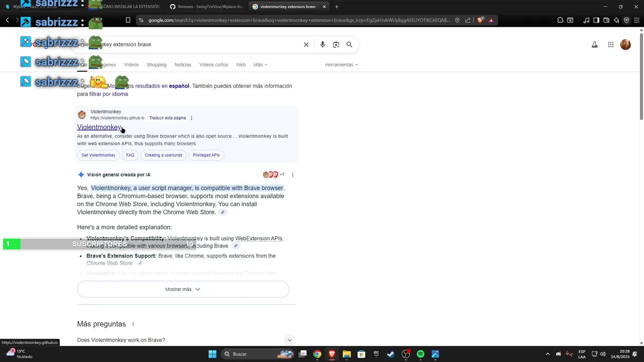644x362 pixels.
Task: Switch to Noticias search tab
Action: pos(183,65)
